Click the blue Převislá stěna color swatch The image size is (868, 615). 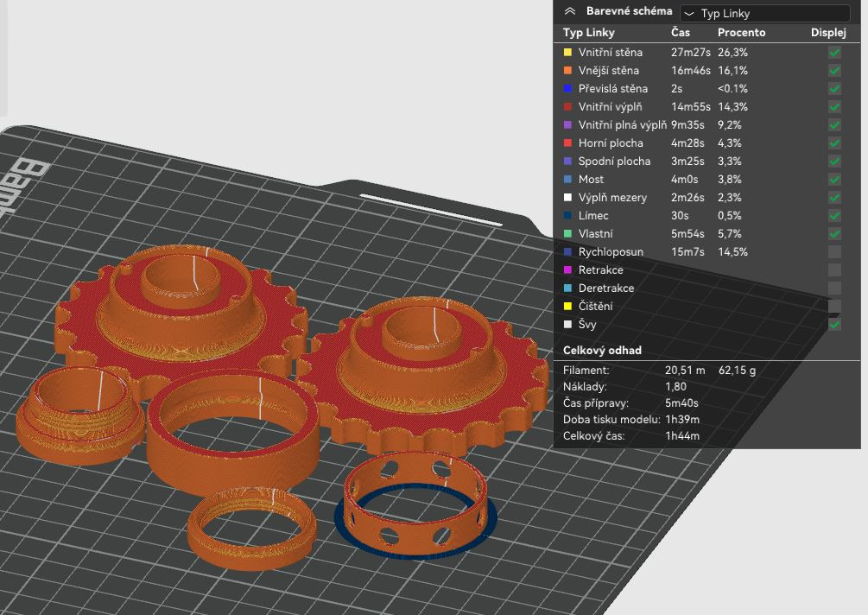pos(567,89)
